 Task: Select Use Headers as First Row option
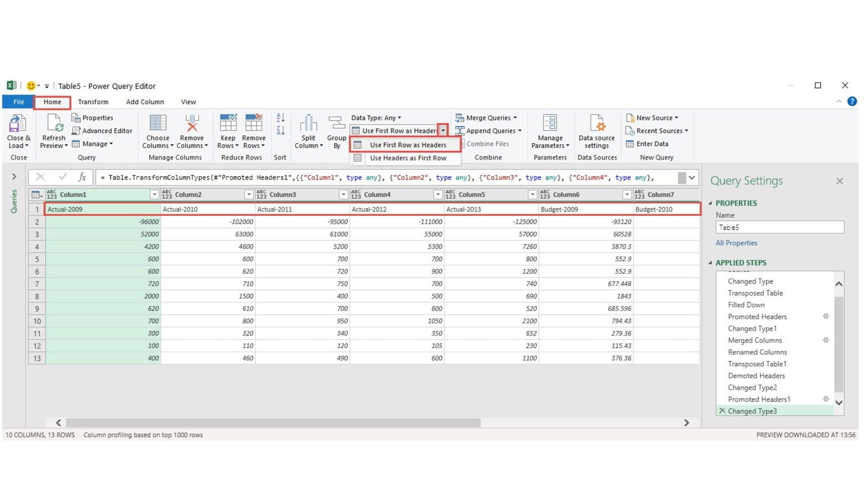(408, 158)
